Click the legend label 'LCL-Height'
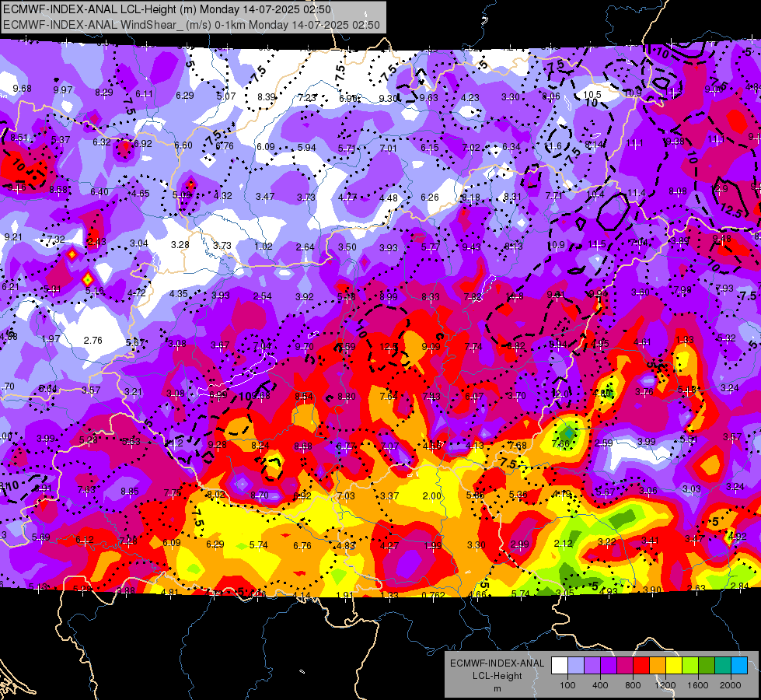Screen dimensions: 761x700 (497, 676)
